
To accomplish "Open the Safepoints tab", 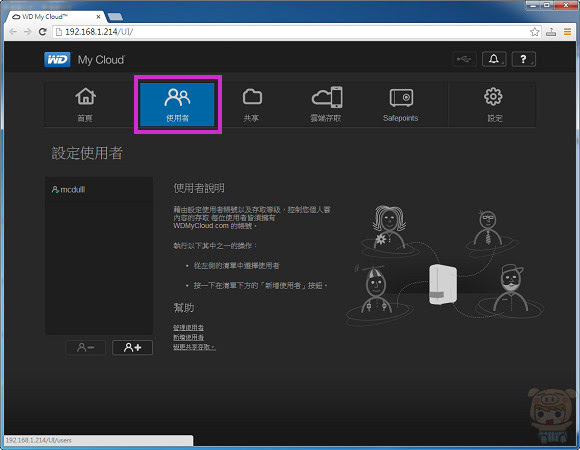I will pyautogui.click(x=401, y=105).
